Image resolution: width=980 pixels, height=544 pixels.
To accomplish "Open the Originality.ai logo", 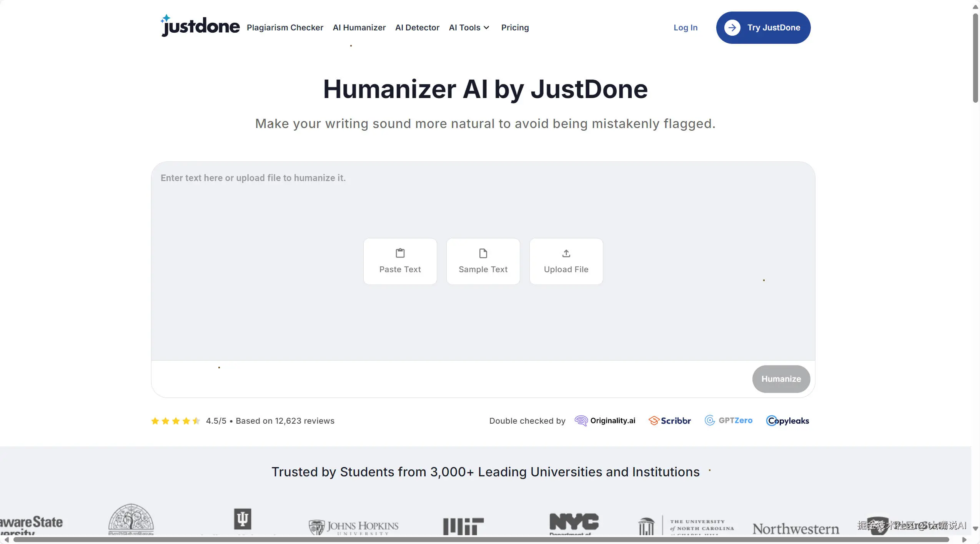I will (605, 421).
